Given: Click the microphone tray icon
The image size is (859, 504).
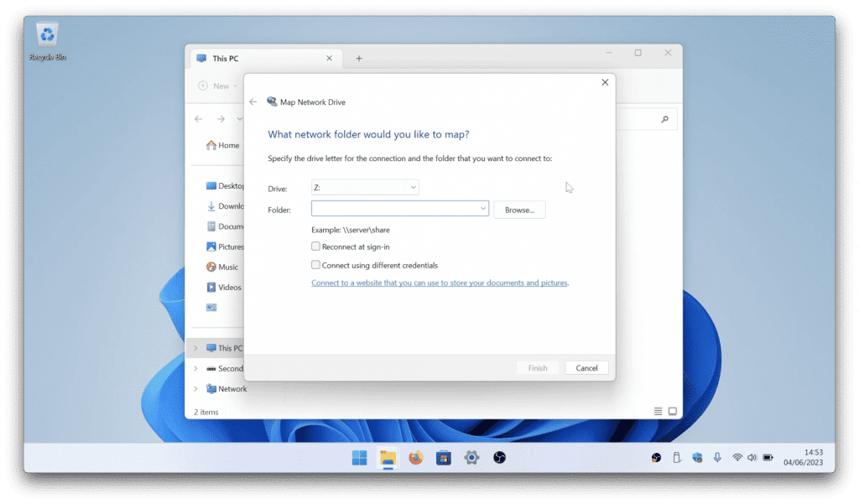Looking at the screenshot, I should point(717,457).
